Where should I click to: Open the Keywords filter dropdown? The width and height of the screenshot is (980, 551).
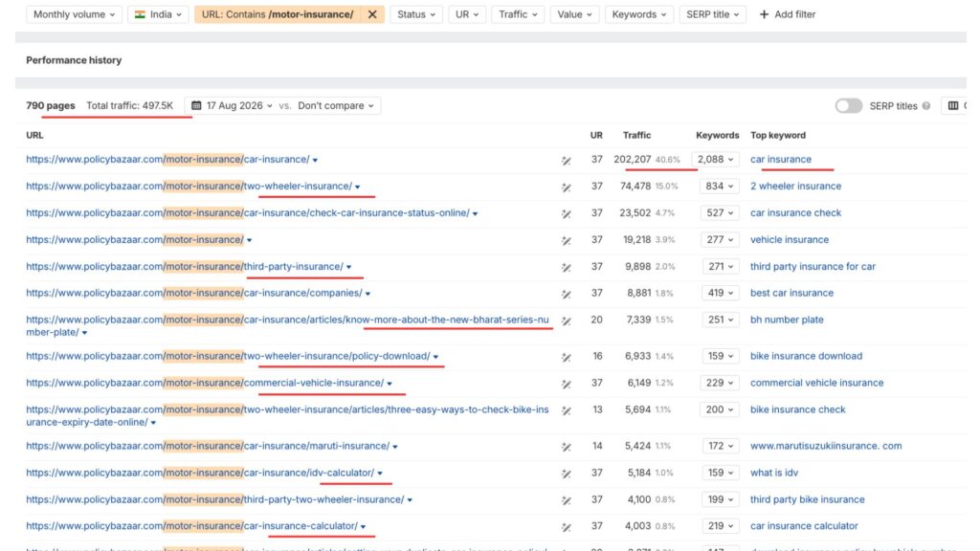coord(638,14)
